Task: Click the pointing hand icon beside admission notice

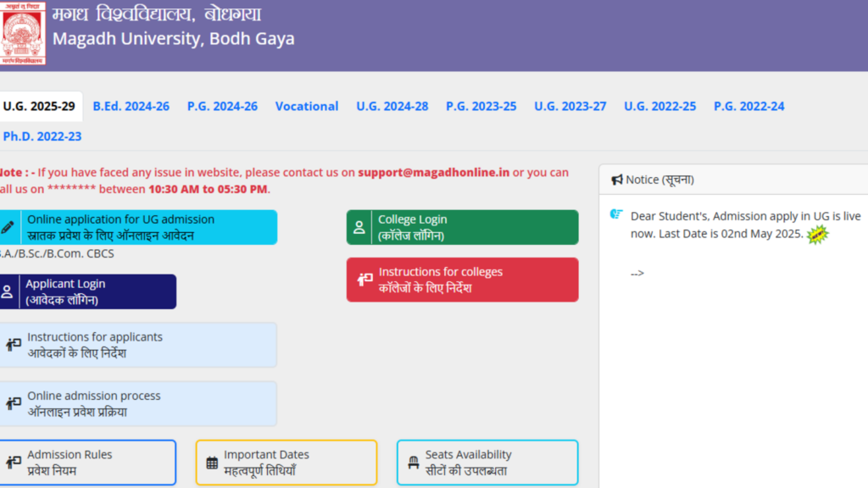Action: [616, 214]
